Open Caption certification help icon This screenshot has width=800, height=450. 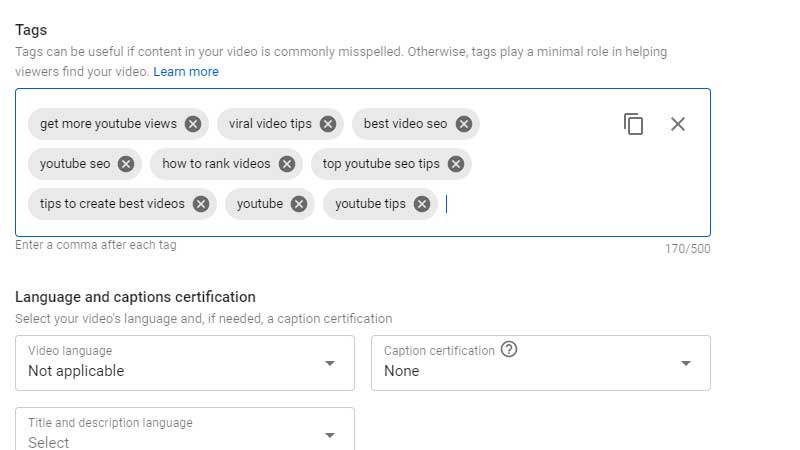pyautogui.click(x=509, y=349)
